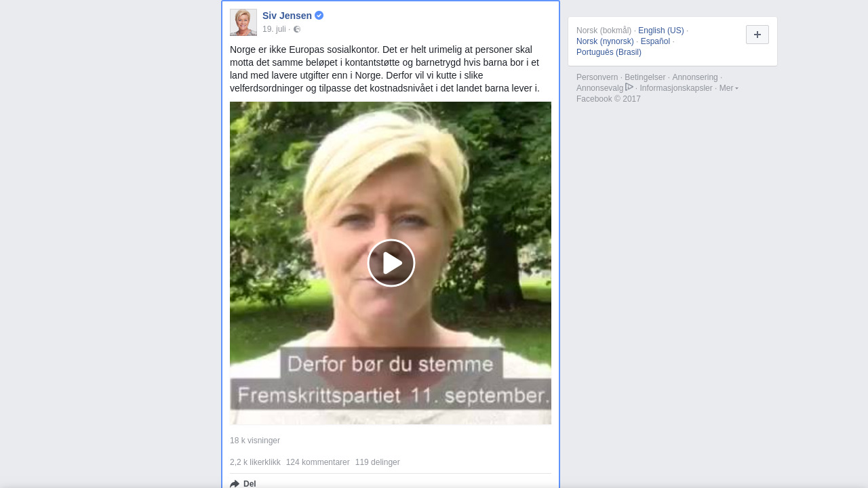Image resolution: width=868 pixels, height=488 pixels.
Task: View the 2,2 k likerklikk list
Action: click(255, 462)
